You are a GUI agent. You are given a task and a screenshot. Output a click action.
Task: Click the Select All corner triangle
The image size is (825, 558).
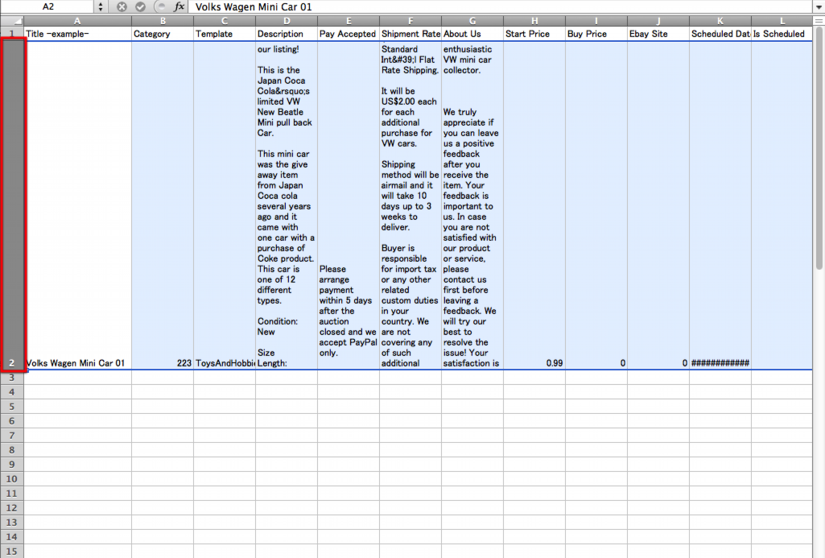coord(12,20)
